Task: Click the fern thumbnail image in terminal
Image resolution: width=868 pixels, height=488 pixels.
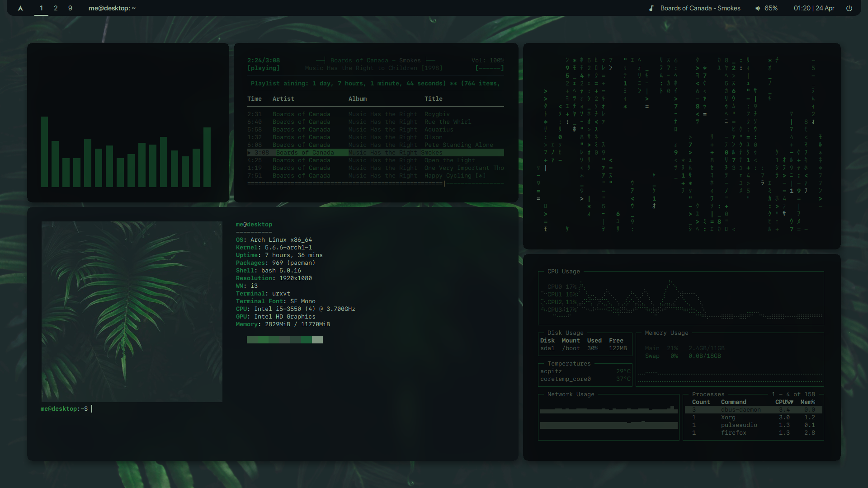Action: coord(132,311)
